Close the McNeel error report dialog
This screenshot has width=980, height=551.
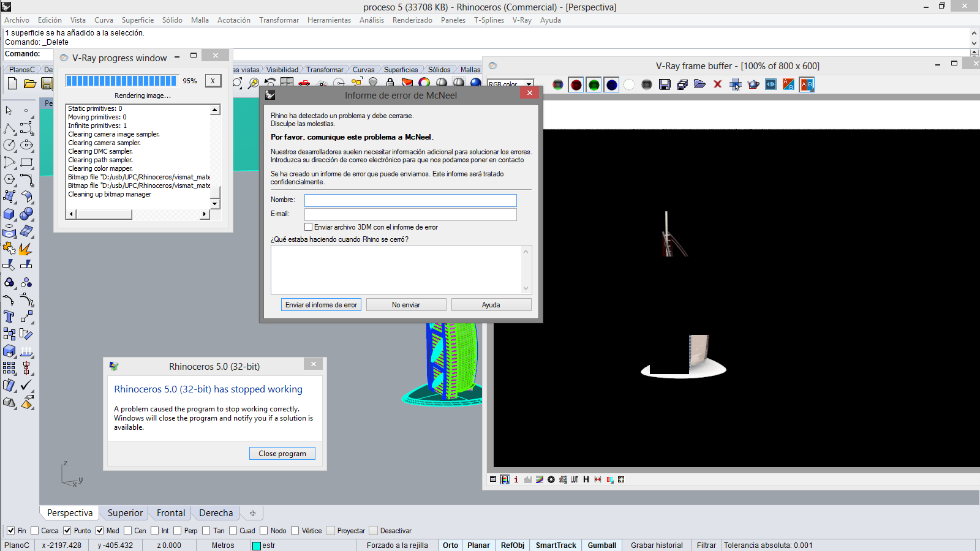[530, 92]
